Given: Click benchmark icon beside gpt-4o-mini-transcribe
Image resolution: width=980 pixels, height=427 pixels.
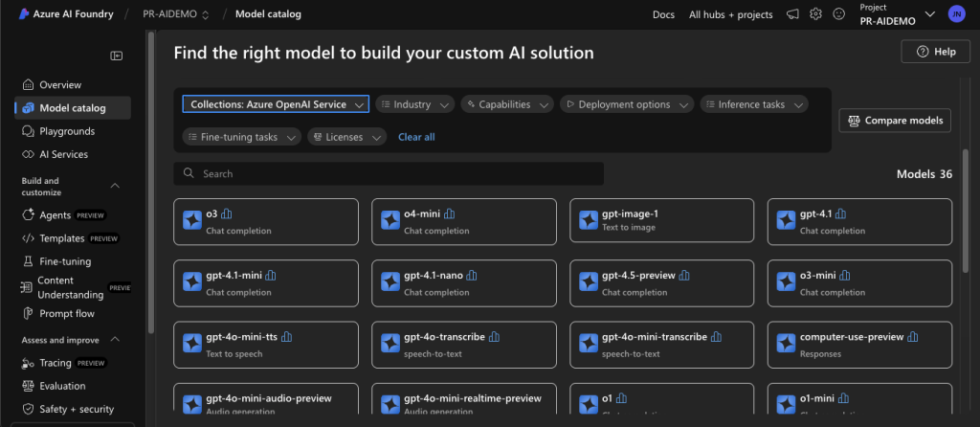Looking at the screenshot, I should 716,337.
